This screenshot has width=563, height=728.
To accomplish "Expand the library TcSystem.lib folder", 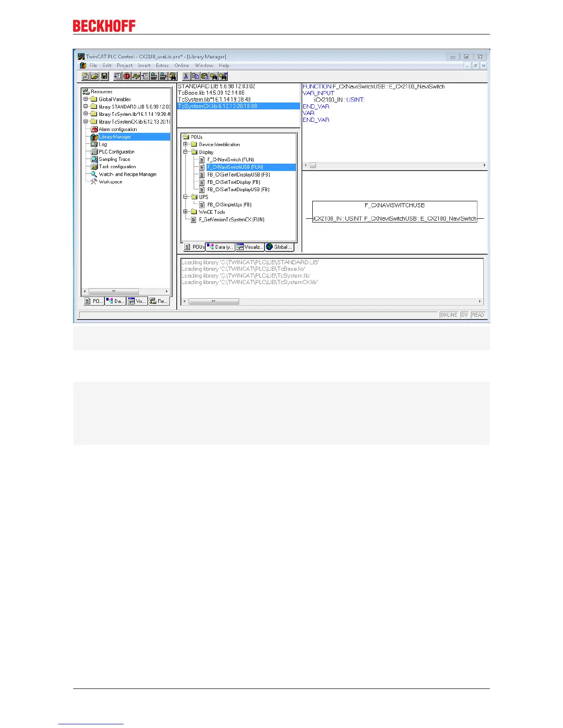I will pyautogui.click(x=86, y=114).
